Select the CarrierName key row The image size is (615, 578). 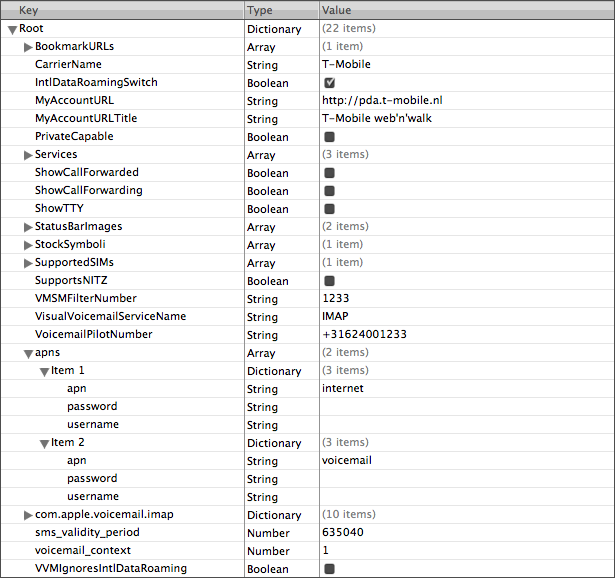[x=68, y=64]
